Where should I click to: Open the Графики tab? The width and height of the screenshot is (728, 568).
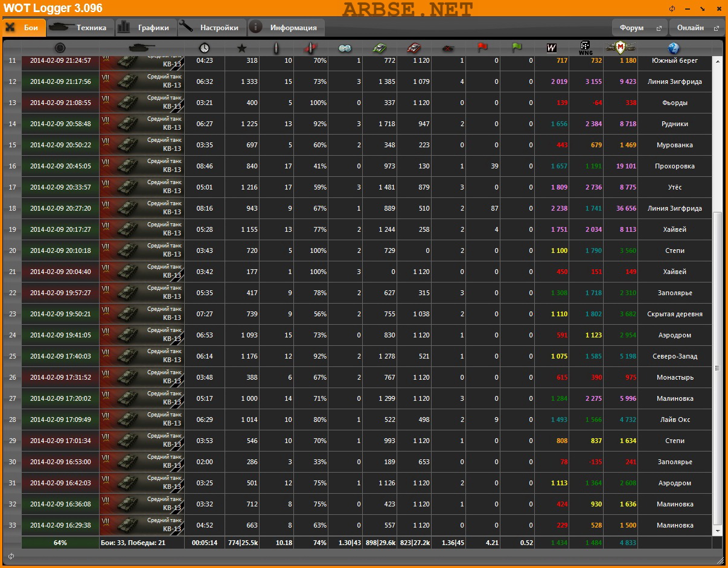pos(145,27)
